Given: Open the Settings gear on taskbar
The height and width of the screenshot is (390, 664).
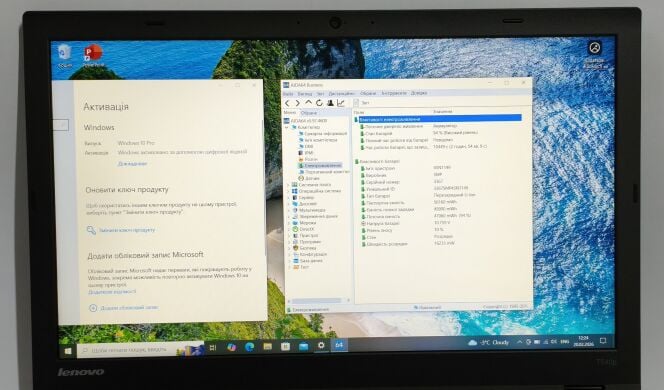Looking at the screenshot, I should [321, 346].
